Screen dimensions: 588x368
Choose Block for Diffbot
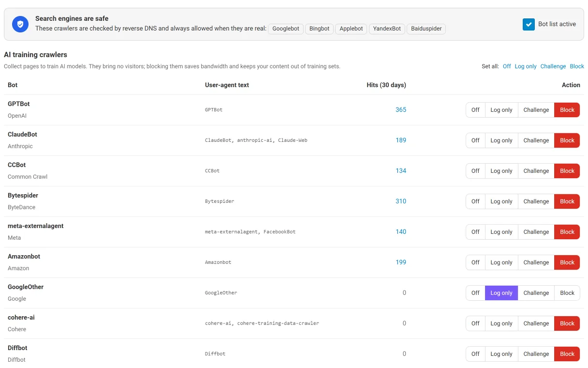(x=567, y=354)
